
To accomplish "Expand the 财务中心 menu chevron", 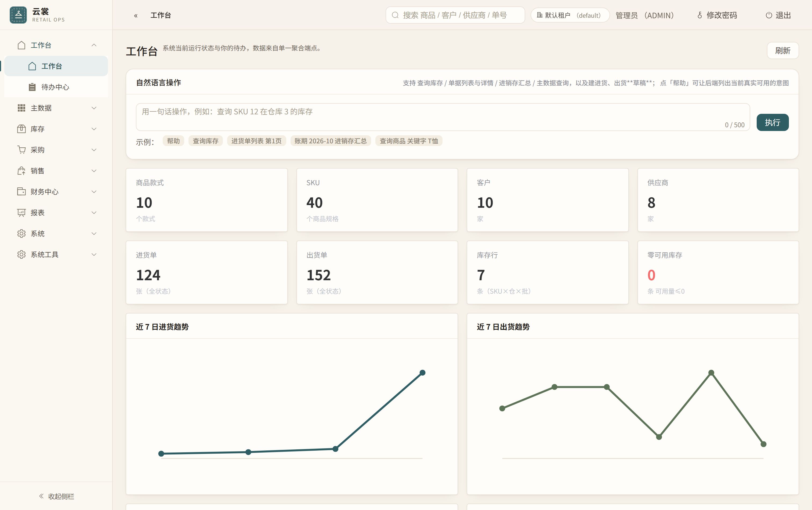I will [x=94, y=191].
